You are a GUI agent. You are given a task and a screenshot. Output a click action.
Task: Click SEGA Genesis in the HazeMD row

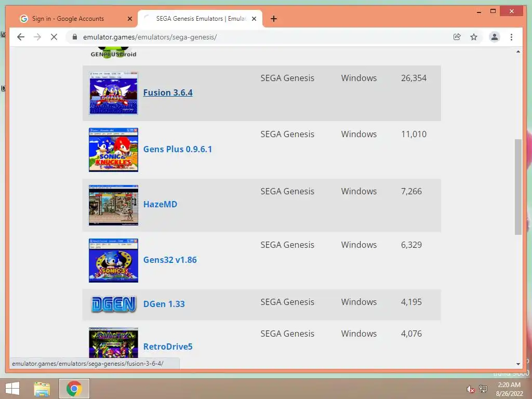pyautogui.click(x=287, y=191)
